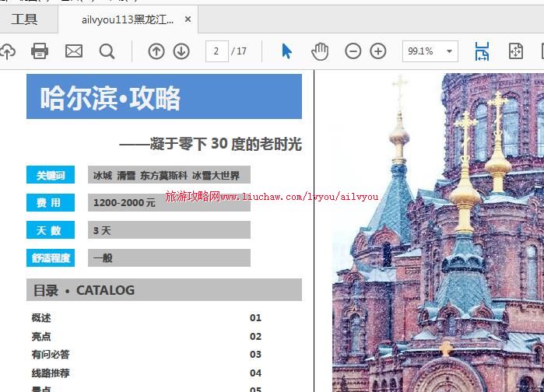This screenshot has width=544, height=392.
Task: Close the ailvyou113黑龙江 document tab
Action: (x=188, y=19)
